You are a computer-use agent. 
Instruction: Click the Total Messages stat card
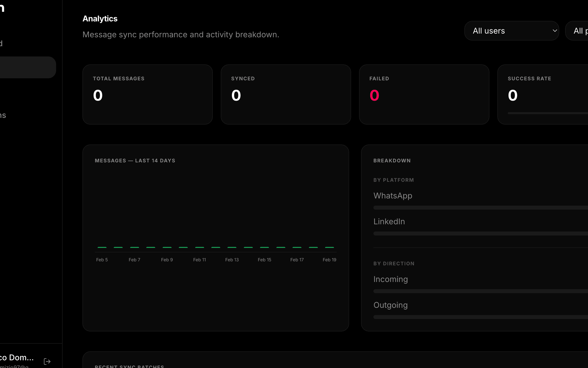[147, 94]
